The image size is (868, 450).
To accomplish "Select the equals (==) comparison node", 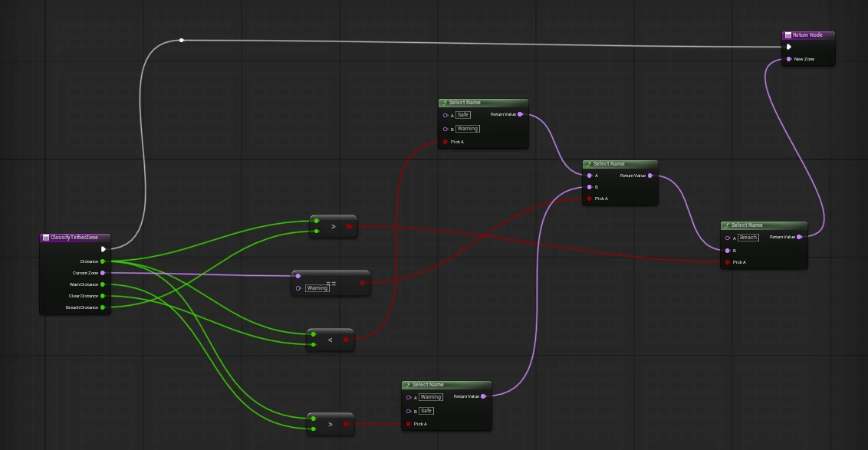I will click(331, 283).
